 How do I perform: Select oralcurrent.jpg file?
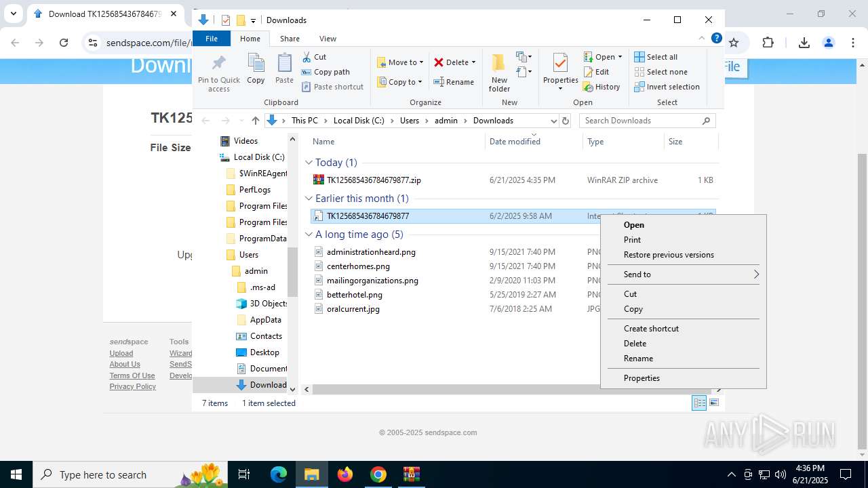click(353, 309)
